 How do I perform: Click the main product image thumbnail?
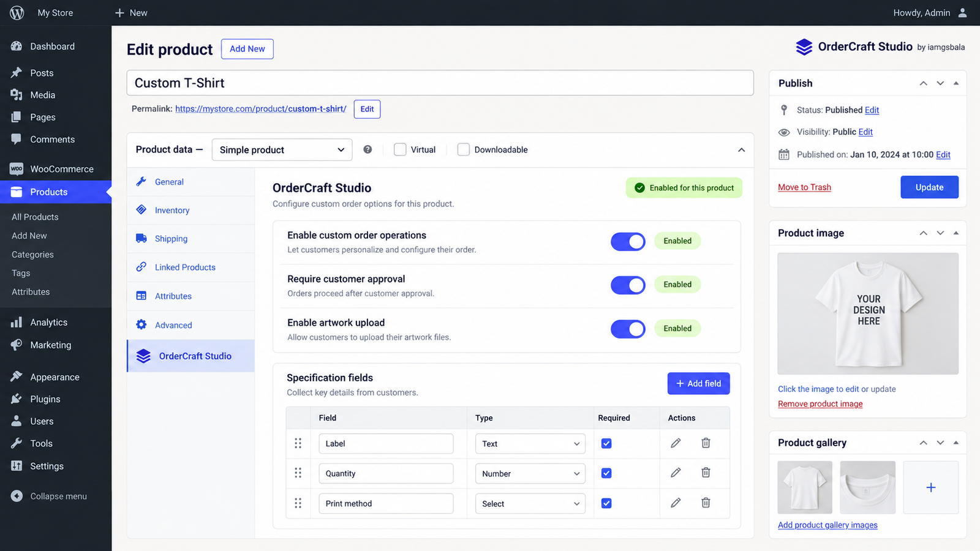pyautogui.click(x=868, y=313)
